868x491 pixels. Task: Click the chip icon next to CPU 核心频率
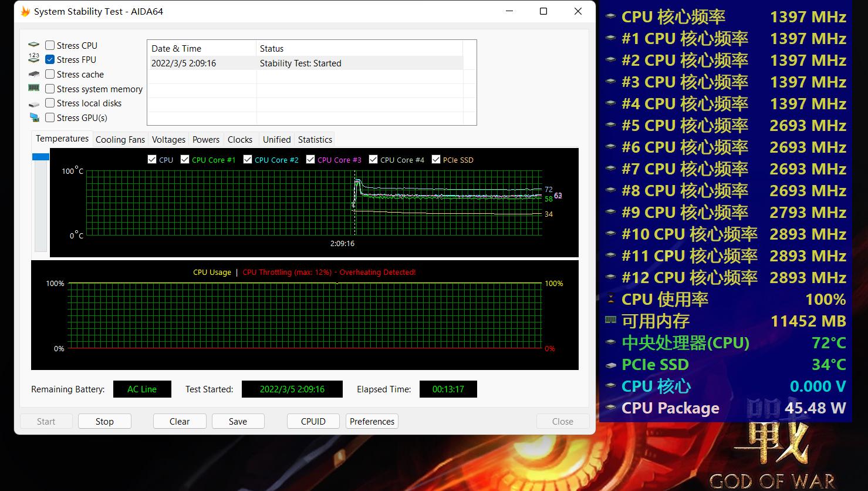click(x=611, y=17)
